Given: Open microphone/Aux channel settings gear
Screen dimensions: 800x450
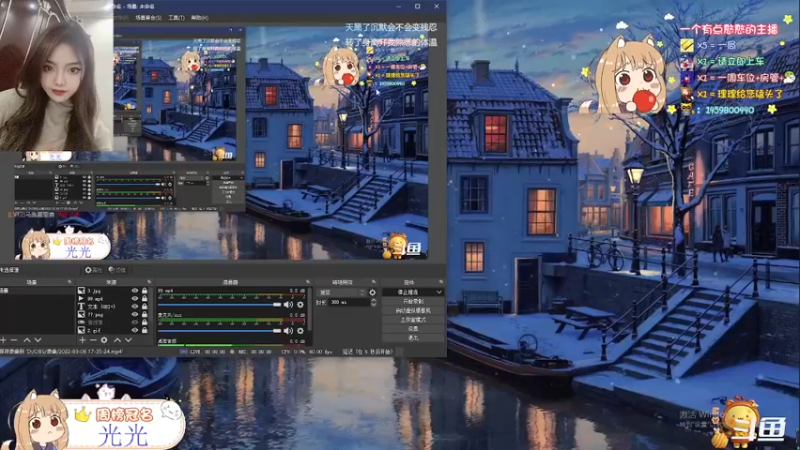Looking at the screenshot, I should pyautogui.click(x=300, y=330).
